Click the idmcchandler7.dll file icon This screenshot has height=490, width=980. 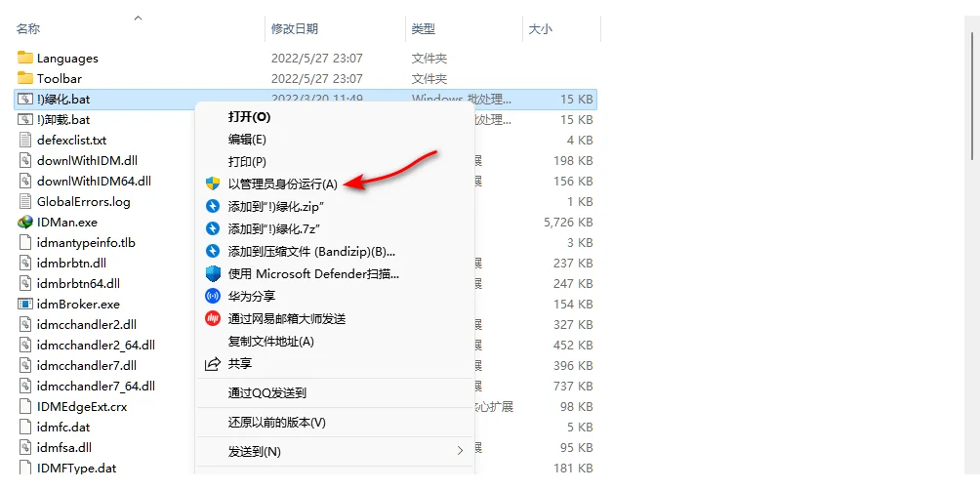click(x=25, y=366)
